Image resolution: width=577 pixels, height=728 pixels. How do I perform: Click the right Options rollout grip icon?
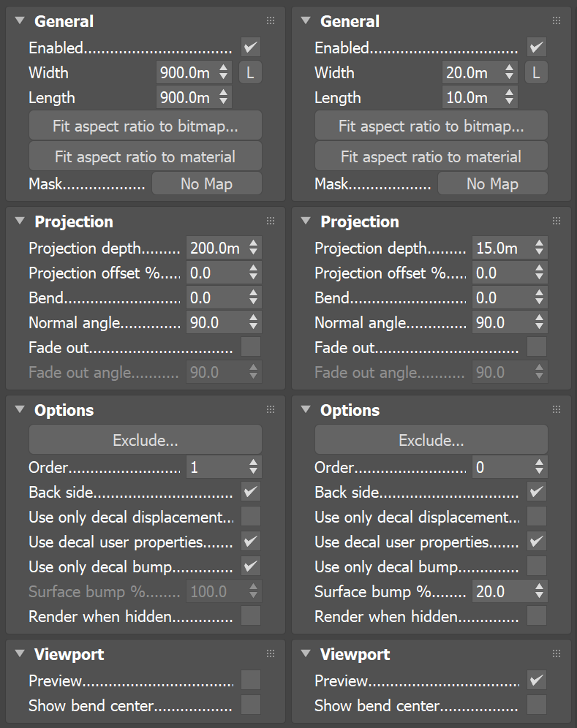coord(556,409)
